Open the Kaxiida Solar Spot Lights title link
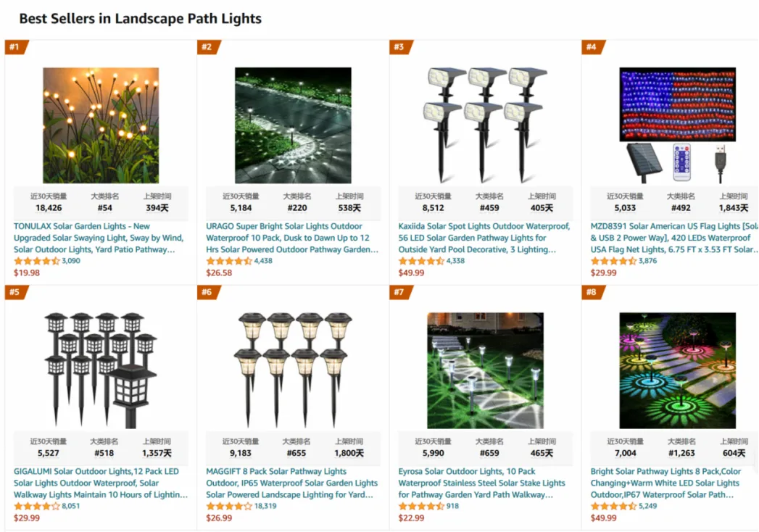 point(484,238)
